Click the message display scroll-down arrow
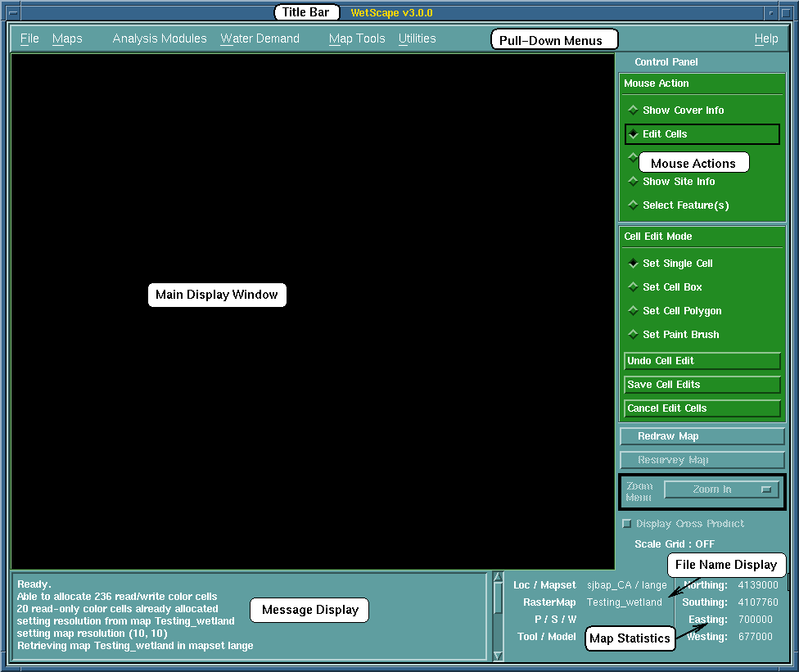 tap(498, 655)
